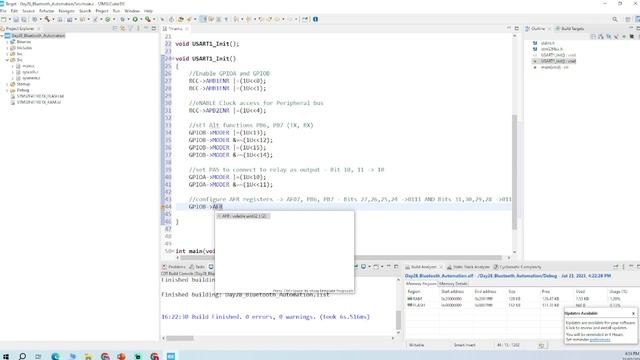Click the green Run button in toolbar
640x360 pixels.
[x=135, y=19]
